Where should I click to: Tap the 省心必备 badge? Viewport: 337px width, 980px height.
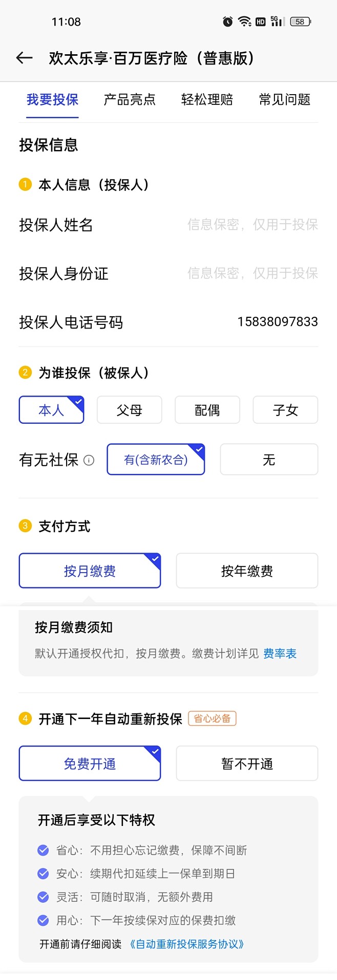pyautogui.click(x=212, y=718)
